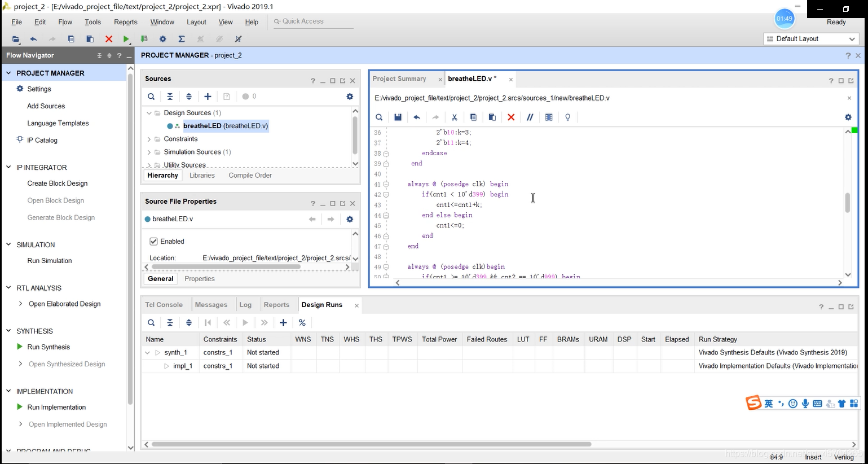
Task: Switch to the Messages tab
Action: [x=211, y=305]
